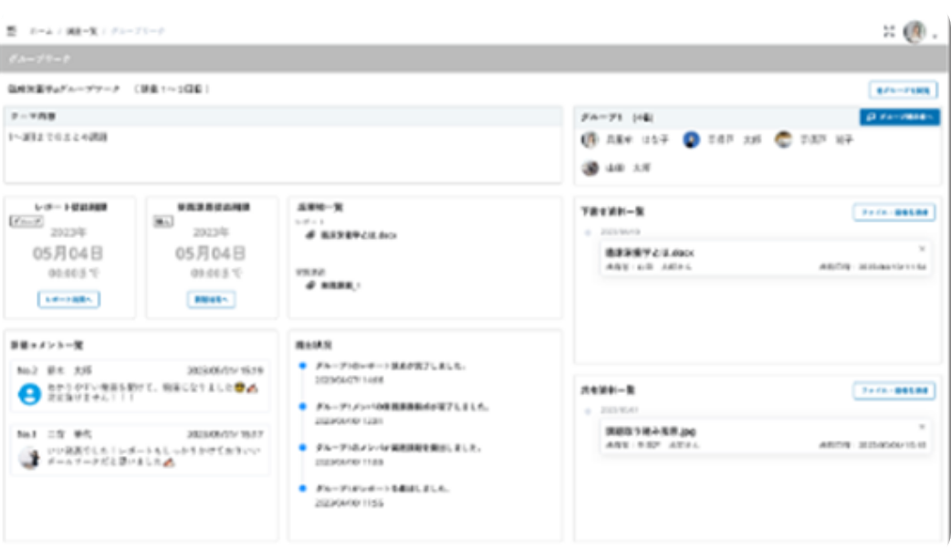This screenshot has height=560, width=951.
Task: Open the hamburger menu at top left
Action: (12, 31)
